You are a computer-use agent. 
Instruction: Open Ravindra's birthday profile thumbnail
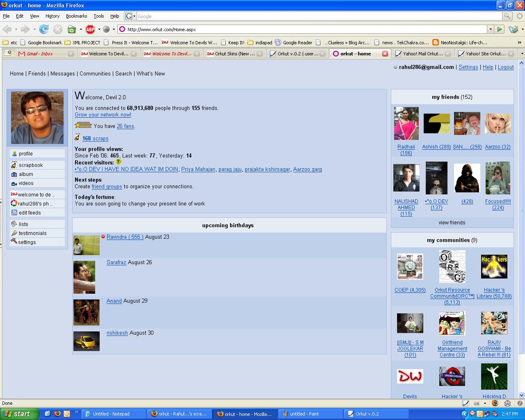[x=87, y=245]
